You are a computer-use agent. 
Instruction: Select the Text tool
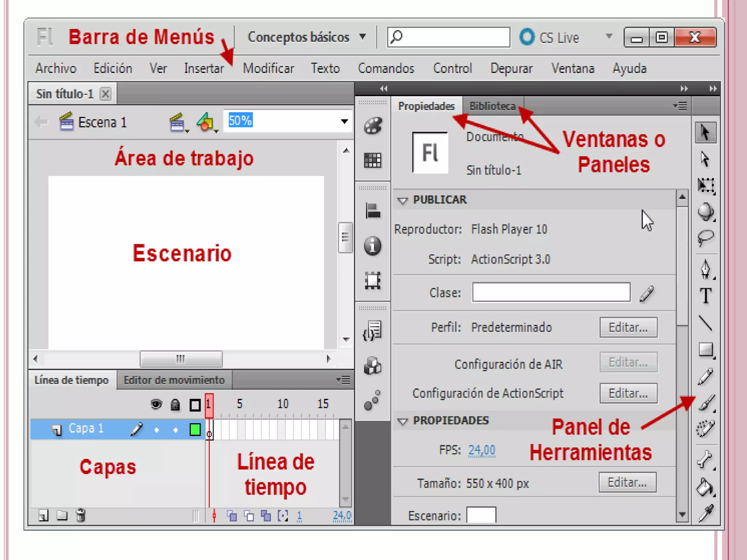click(x=706, y=296)
